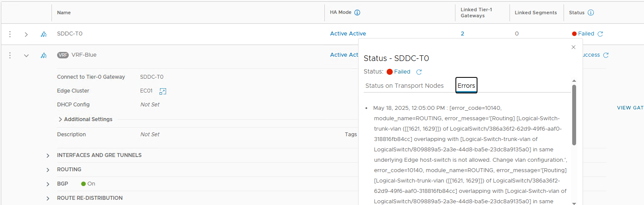Expand the SDDC-T0 gateway row
Image resolution: width=644 pixels, height=205 pixels.
(x=26, y=34)
